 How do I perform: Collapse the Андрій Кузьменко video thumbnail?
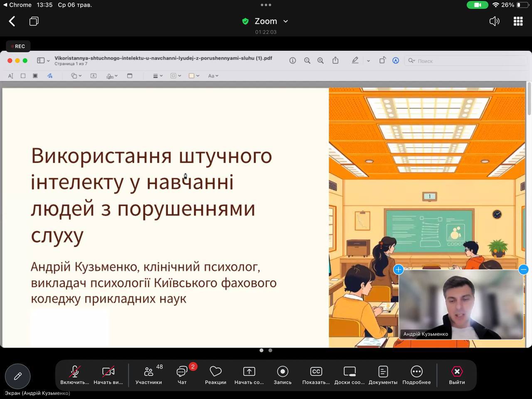[524, 269]
